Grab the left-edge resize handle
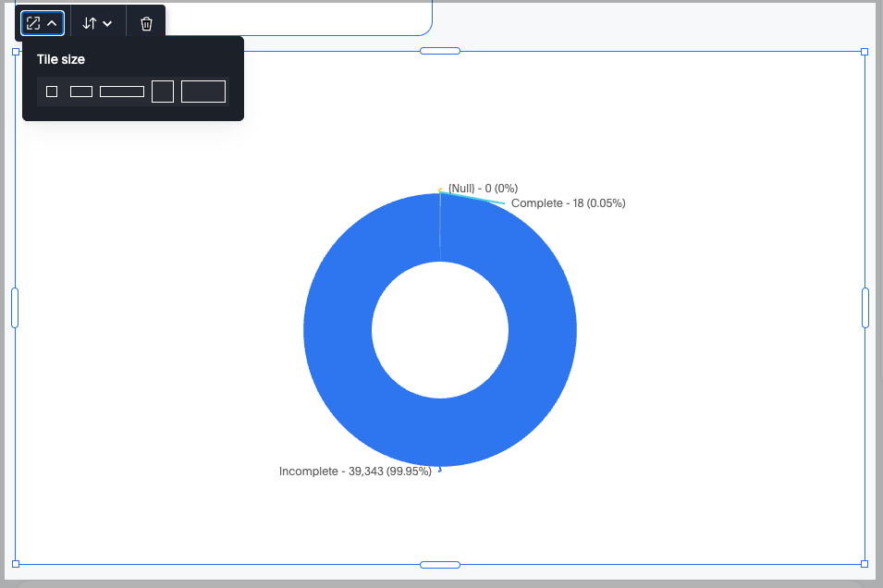This screenshot has width=883, height=588. pos(15,307)
